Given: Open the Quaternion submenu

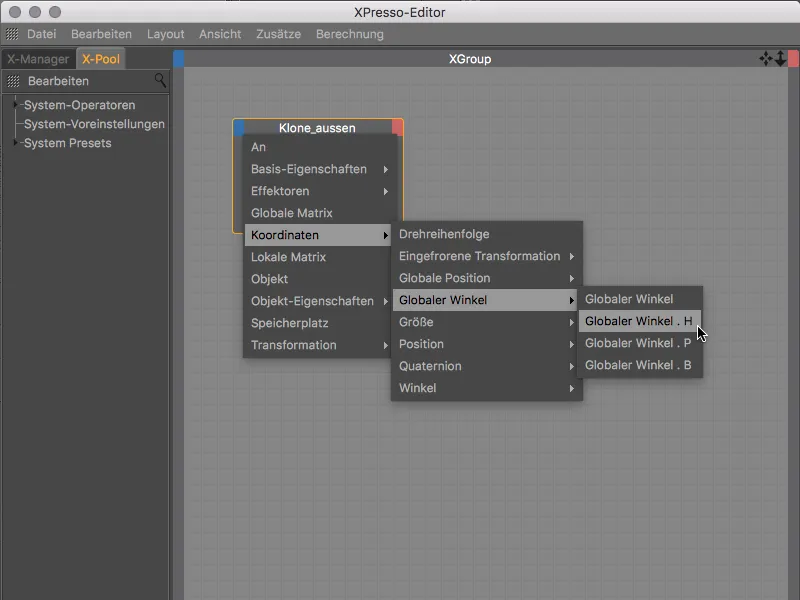Looking at the screenshot, I should (x=487, y=366).
